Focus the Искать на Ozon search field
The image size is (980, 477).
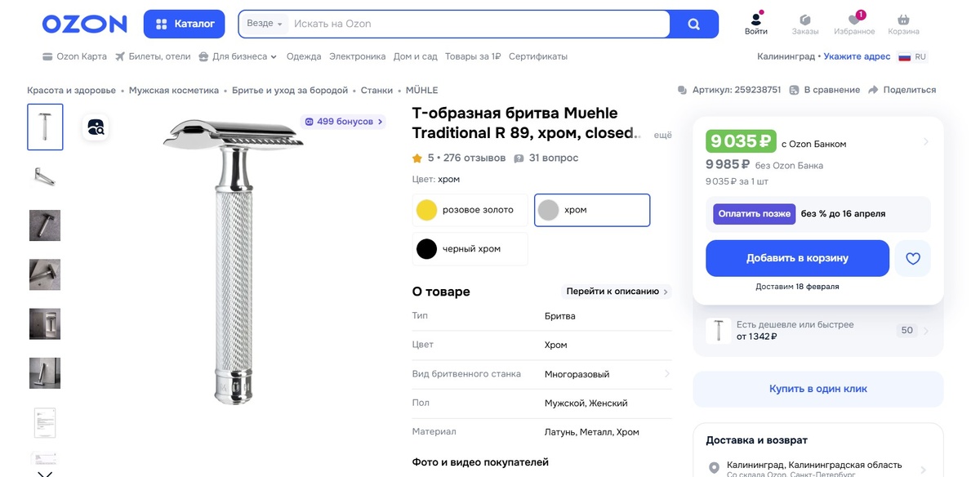[479, 24]
